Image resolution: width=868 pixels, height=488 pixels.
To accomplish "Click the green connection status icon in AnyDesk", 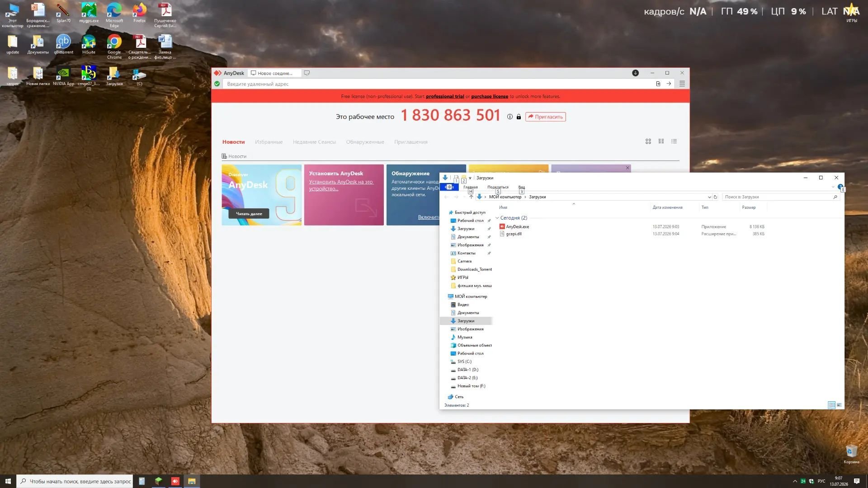I will 217,84.
